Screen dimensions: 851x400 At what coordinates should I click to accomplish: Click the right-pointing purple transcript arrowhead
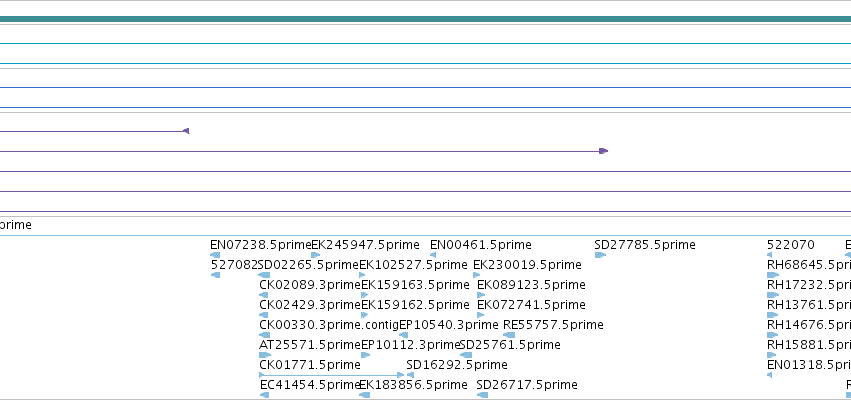604,151
